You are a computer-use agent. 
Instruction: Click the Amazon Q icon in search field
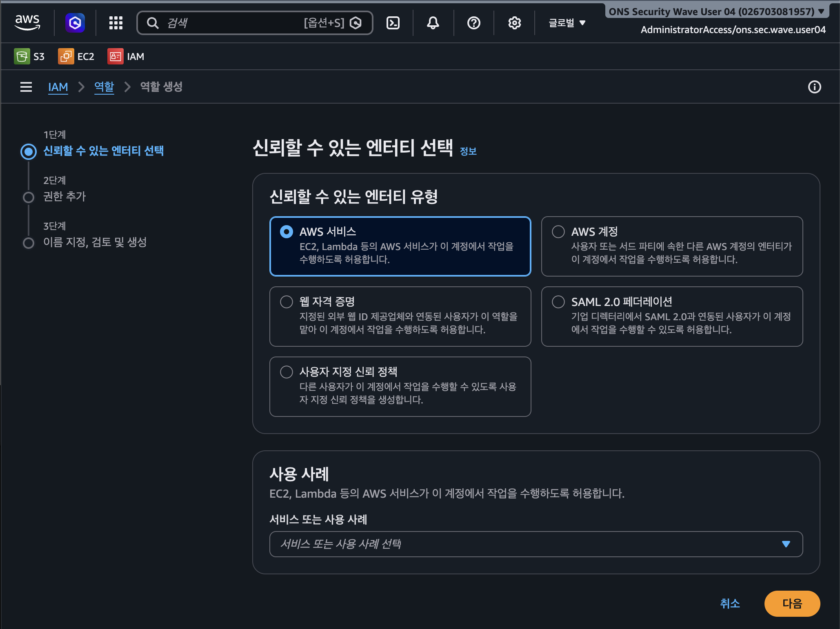(x=356, y=23)
